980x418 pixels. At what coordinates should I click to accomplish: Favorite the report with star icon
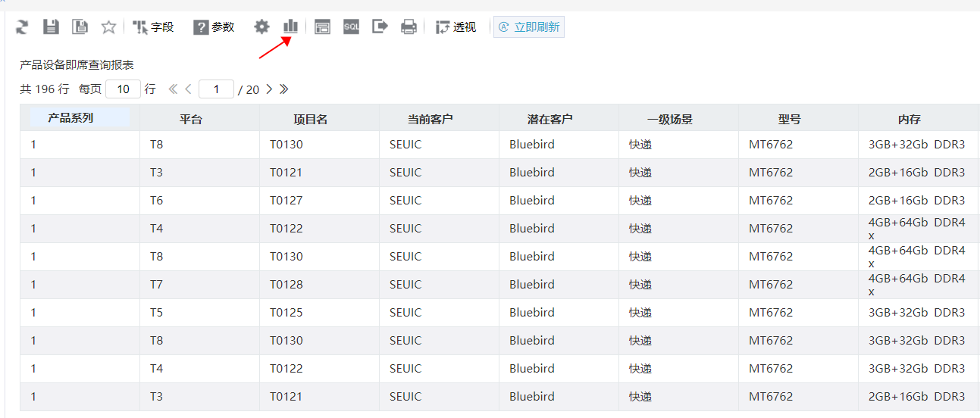[108, 27]
